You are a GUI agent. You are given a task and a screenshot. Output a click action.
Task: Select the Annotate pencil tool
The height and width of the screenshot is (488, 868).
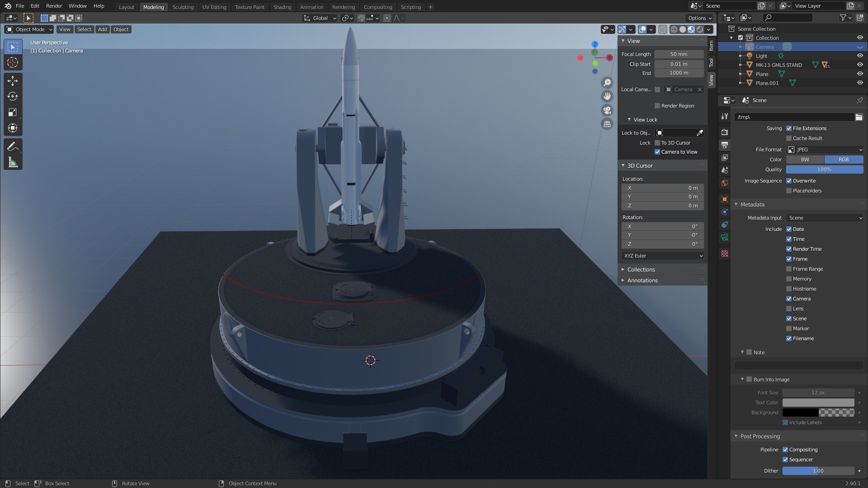pyautogui.click(x=13, y=146)
